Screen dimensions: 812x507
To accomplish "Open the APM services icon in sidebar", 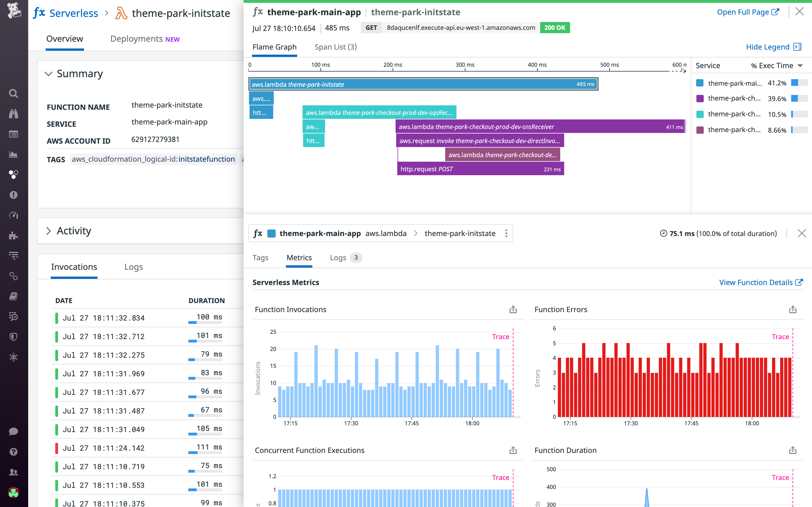I will [x=14, y=174].
